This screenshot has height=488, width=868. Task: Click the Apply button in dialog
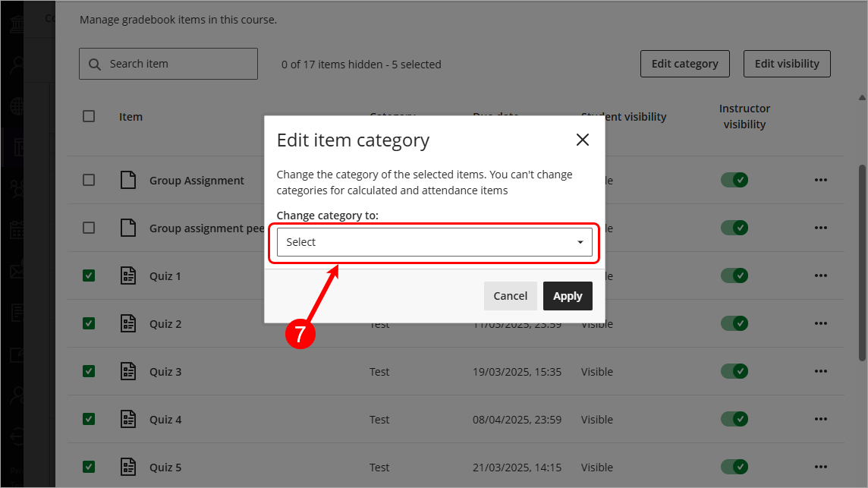pyautogui.click(x=568, y=296)
